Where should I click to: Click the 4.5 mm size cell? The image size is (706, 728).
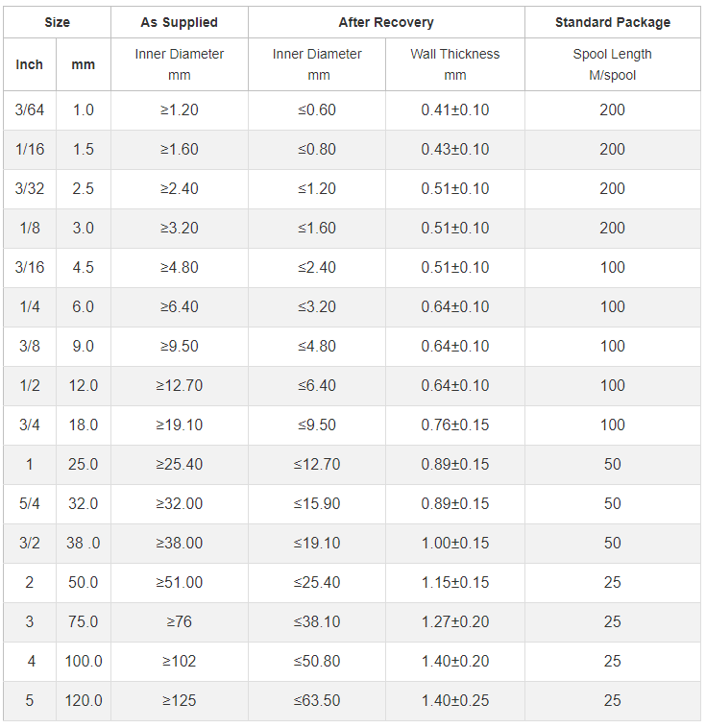[x=84, y=268]
